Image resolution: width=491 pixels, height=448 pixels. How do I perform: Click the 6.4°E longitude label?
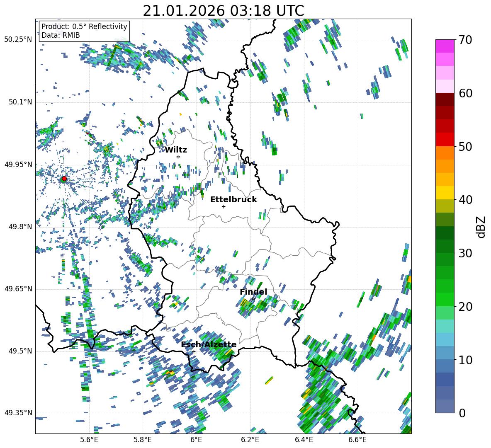pos(304,440)
